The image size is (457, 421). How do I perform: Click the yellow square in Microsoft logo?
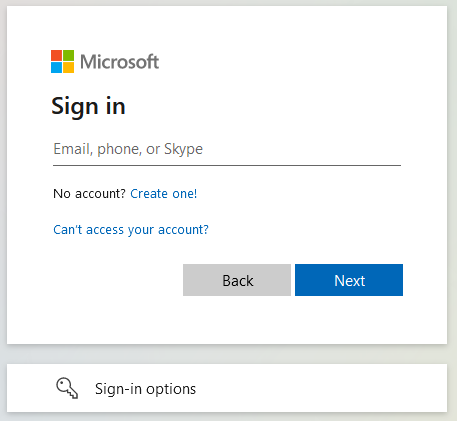(68, 67)
